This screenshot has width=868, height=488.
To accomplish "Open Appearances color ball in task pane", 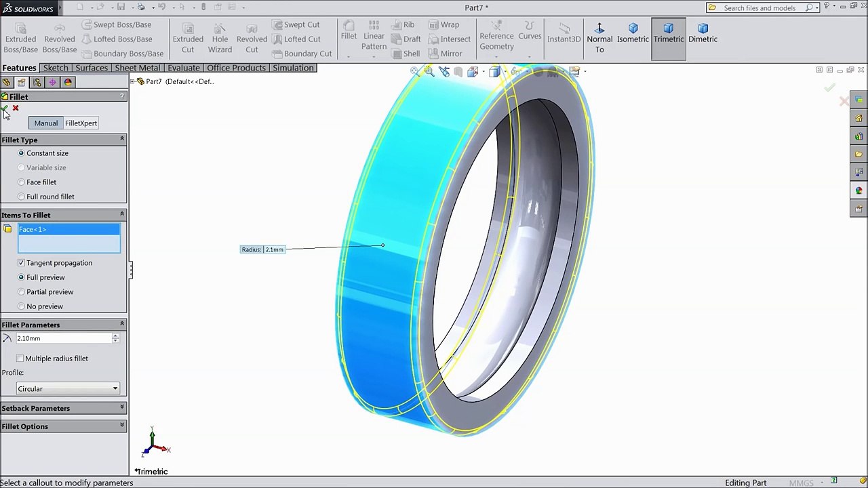I will click(x=859, y=191).
